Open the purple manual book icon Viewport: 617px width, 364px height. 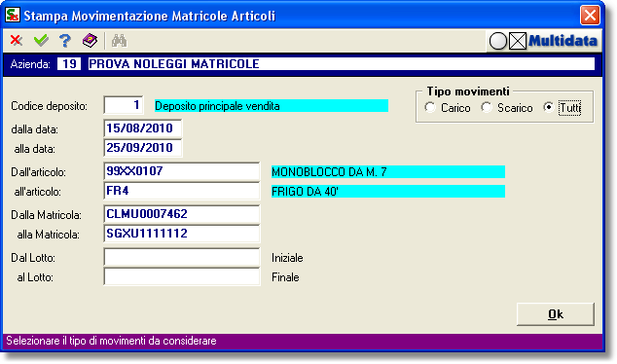[90, 41]
